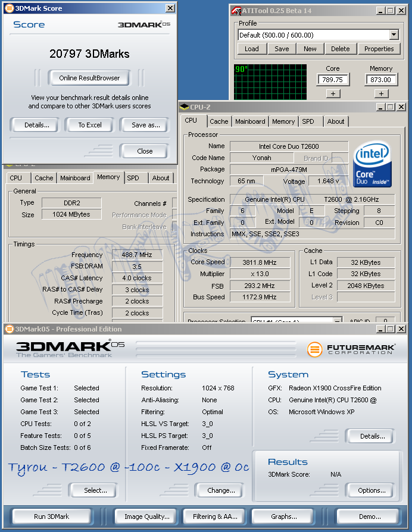Click the Save as... button
Screen dimensions: 412x532
(146, 125)
